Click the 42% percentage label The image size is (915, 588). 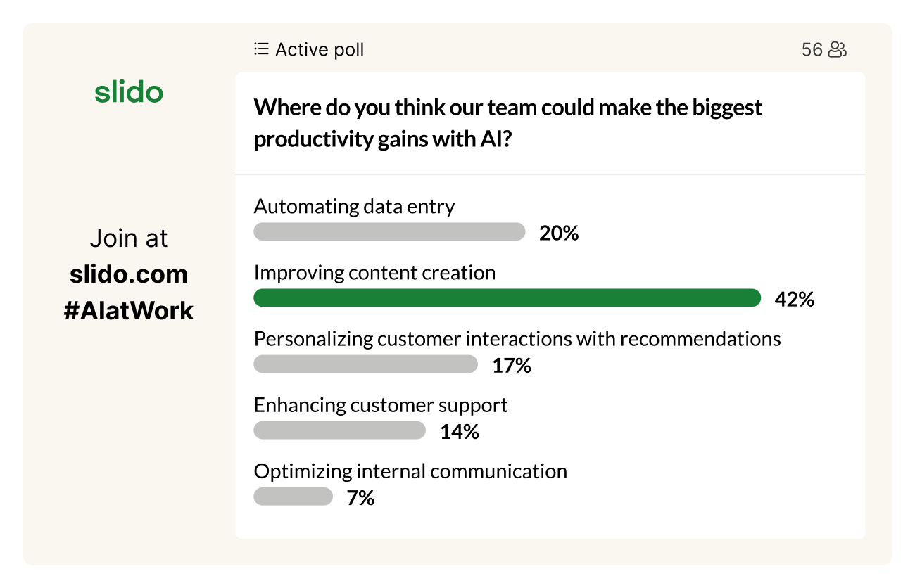(794, 300)
